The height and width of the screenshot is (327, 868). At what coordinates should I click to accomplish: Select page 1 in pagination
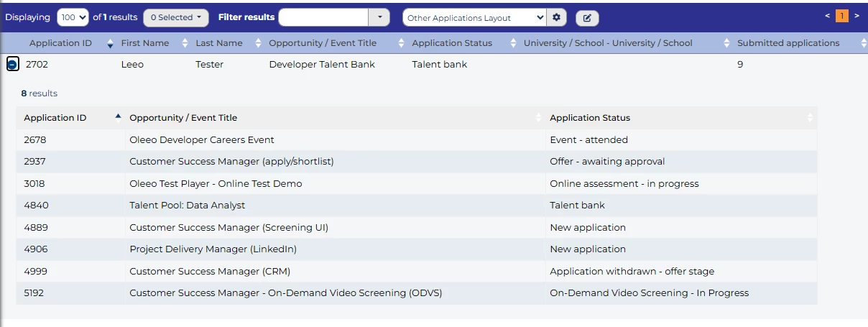point(842,16)
